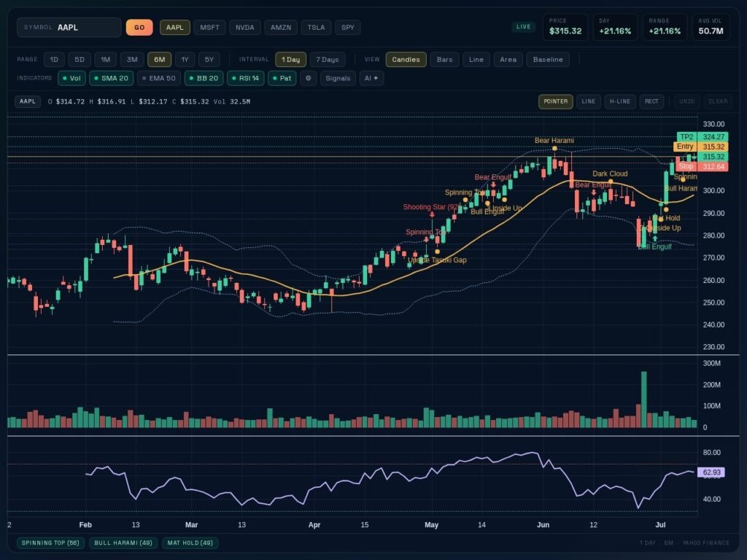Toggle the SMA 20 indicator
This screenshot has width=747, height=560.
coord(112,78)
